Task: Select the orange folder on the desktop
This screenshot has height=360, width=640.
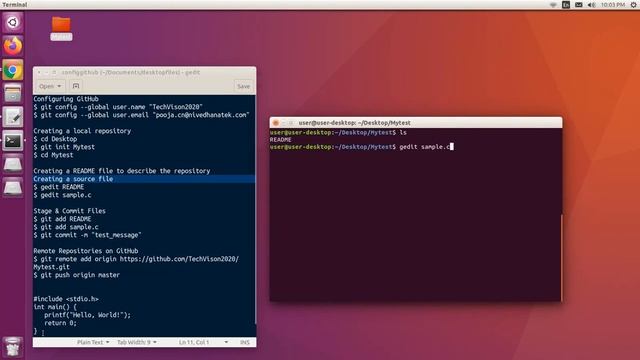Action: (x=61, y=28)
